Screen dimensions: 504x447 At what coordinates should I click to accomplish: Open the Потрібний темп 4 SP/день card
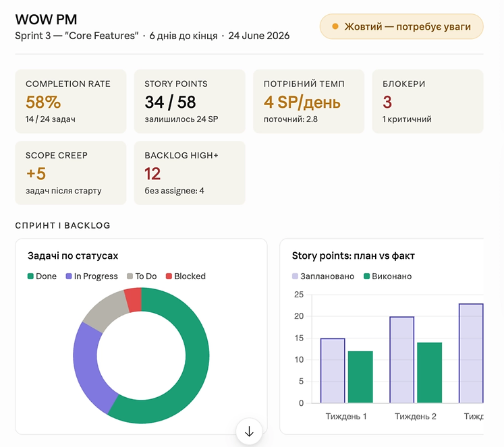[x=308, y=101]
